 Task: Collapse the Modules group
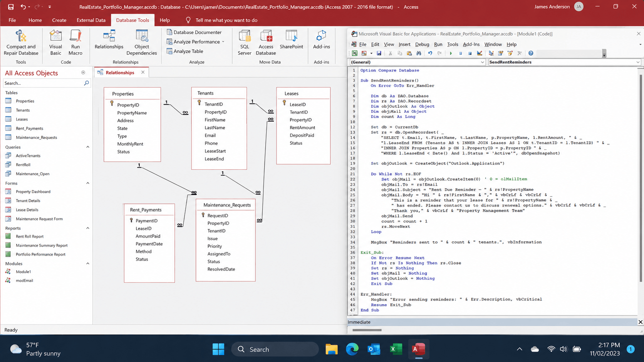click(x=87, y=264)
